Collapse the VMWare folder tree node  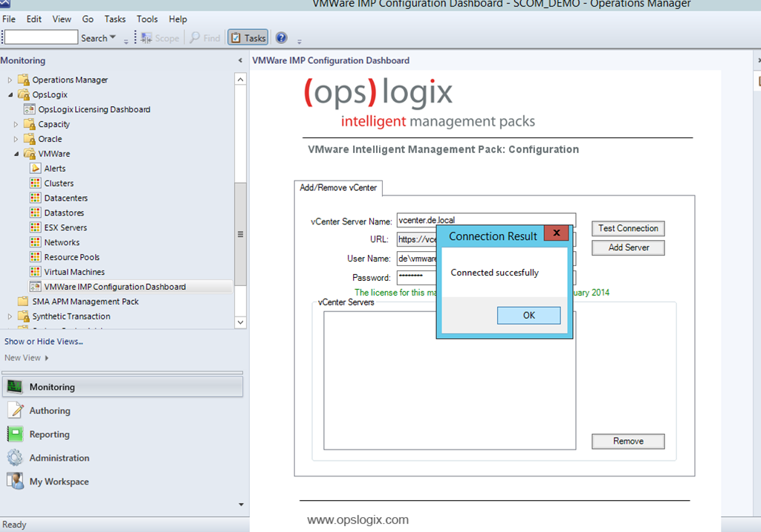pos(16,154)
